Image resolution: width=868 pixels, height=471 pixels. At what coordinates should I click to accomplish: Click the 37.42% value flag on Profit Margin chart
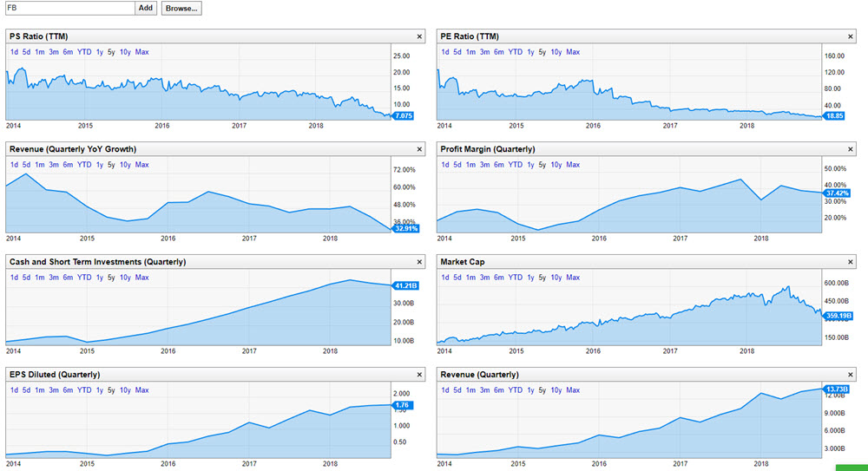point(837,193)
